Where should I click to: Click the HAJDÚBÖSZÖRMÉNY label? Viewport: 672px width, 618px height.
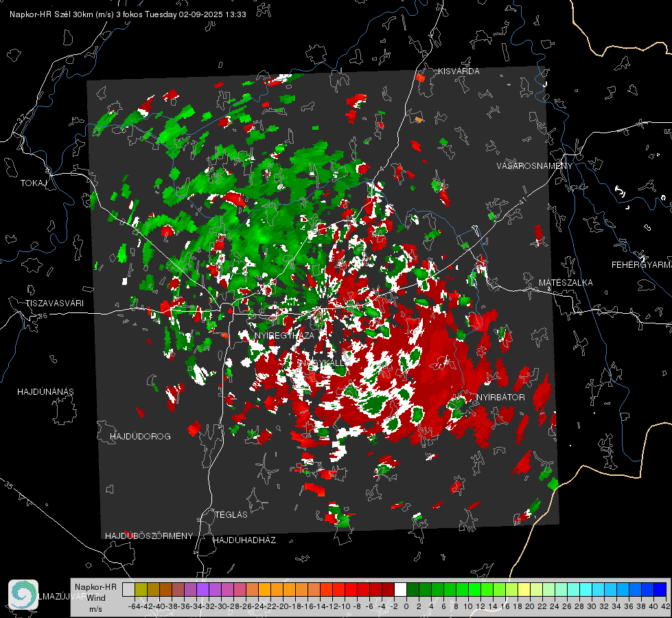pos(149,536)
